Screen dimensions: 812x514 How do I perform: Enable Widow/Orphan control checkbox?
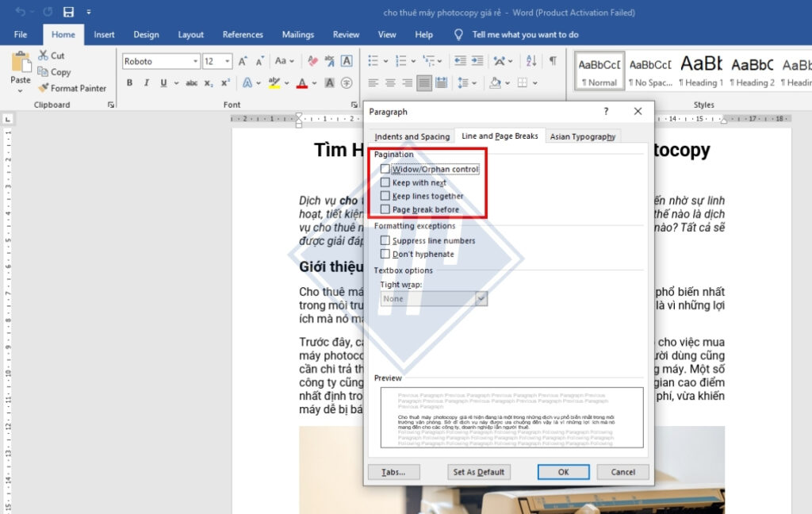point(385,169)
